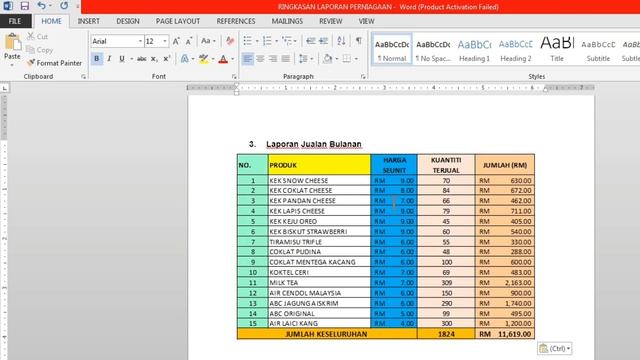Switch to the MAILINGS tab
Image resolution: width=640 pixels, height=360 pixels.
287,21
